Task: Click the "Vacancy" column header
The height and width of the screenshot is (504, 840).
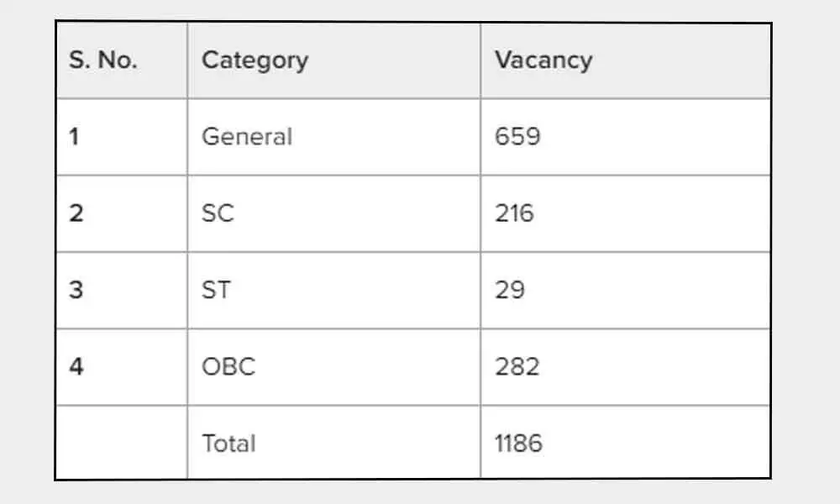Action: (543, 60)
